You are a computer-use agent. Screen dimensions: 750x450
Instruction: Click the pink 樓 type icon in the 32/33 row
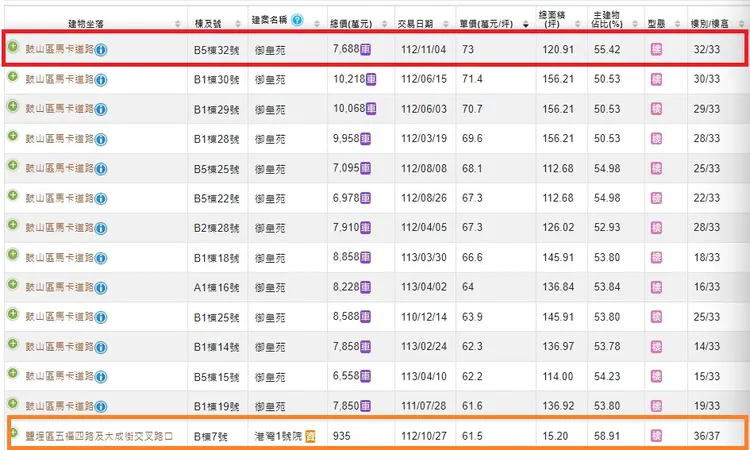[x=657, y=48]
